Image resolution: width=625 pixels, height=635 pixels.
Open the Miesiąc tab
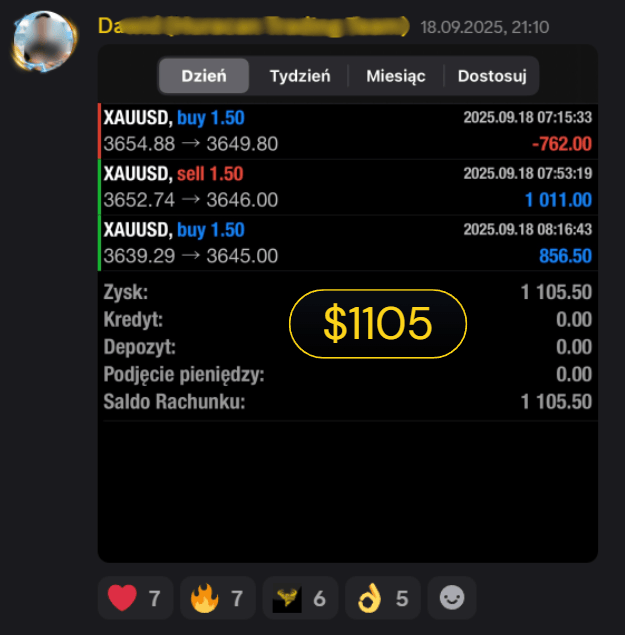pyautogui.click(x=396, y=76)
